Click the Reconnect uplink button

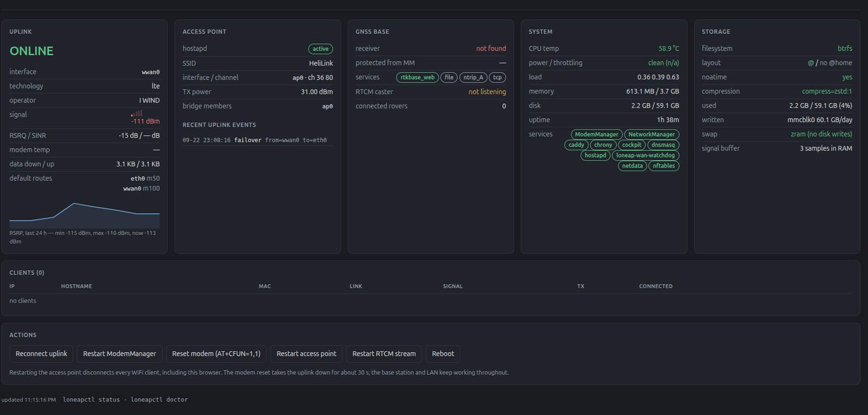point(41,354)
